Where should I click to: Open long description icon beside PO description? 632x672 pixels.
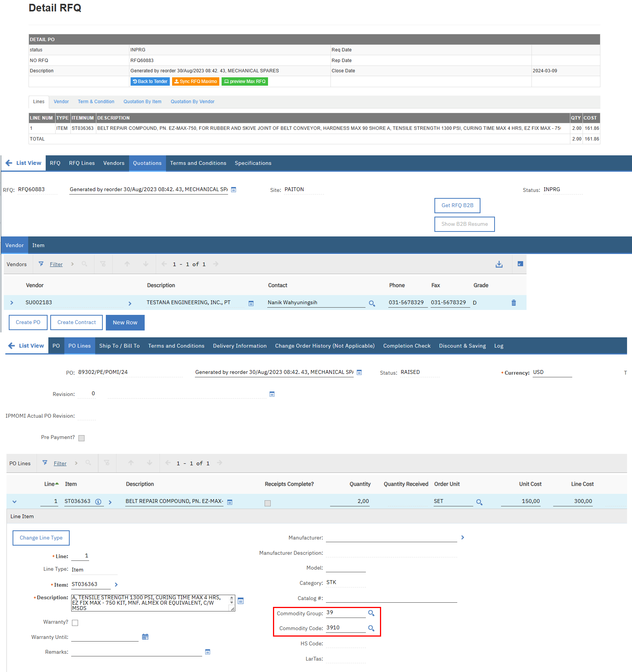click(x=359, y=372)
